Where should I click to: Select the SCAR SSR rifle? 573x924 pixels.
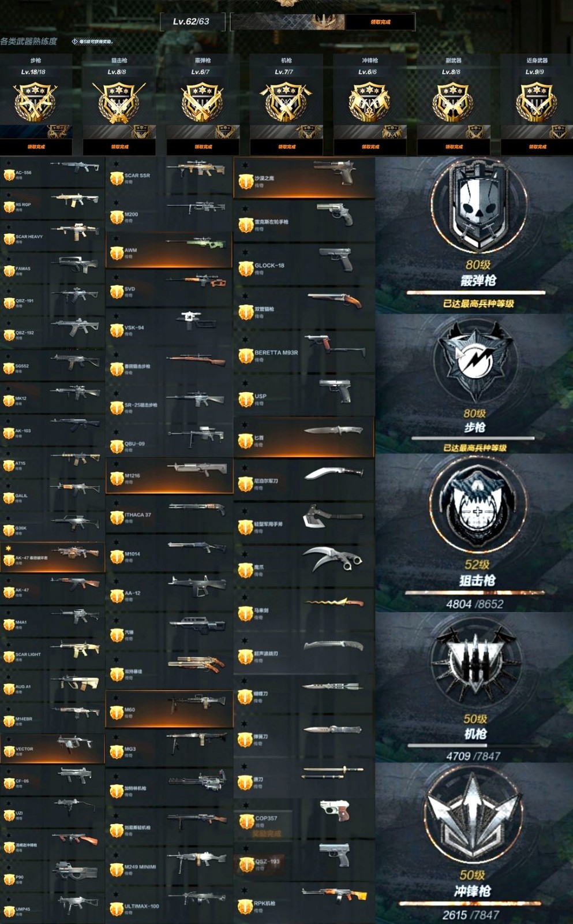tap(169, 175)
